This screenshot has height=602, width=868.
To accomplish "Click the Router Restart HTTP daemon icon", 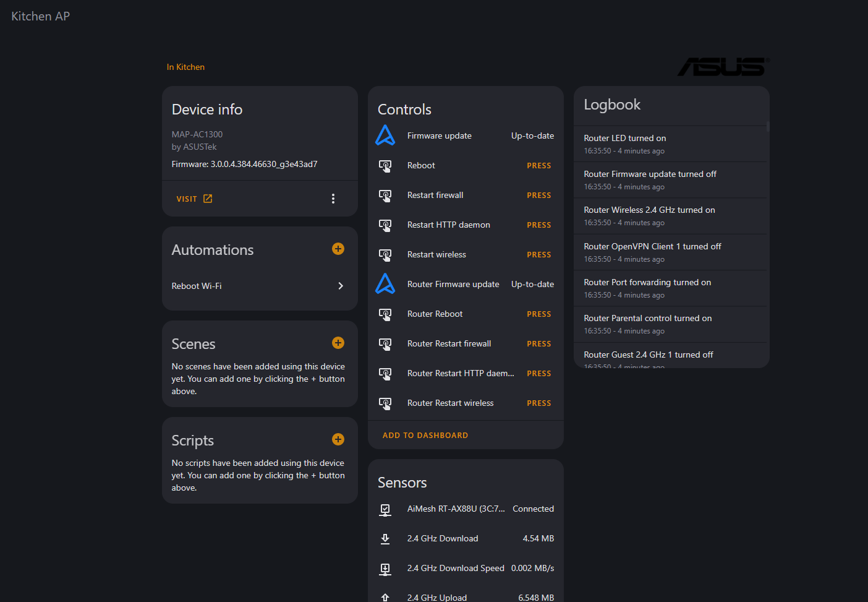I will point(385,374).
